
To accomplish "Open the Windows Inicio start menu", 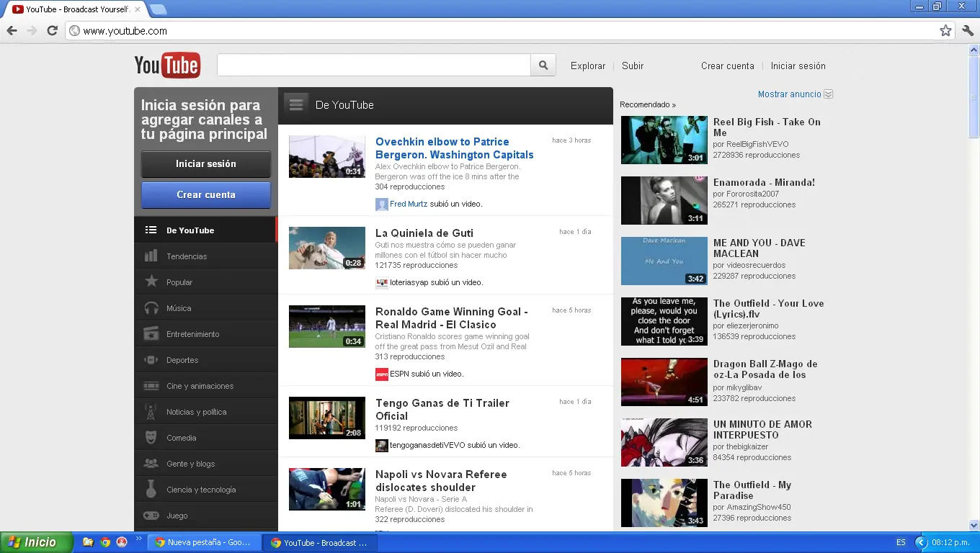I will [x=37, y=542].
